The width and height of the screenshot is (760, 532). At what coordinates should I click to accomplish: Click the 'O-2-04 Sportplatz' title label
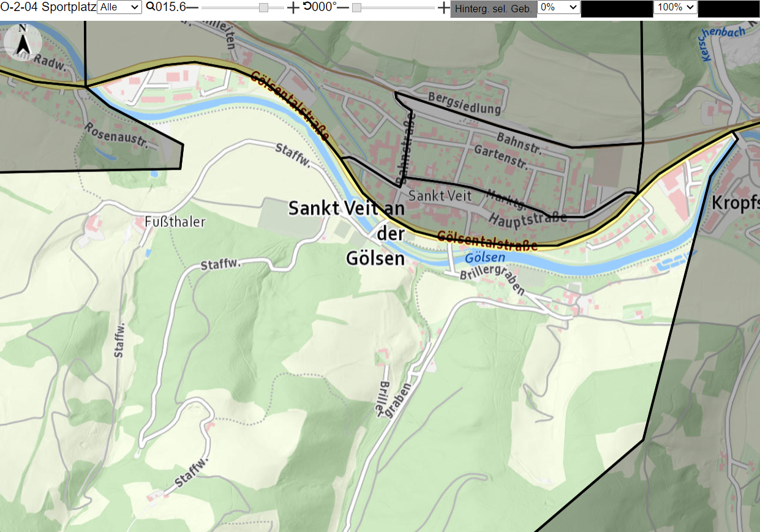pos(48,7)
